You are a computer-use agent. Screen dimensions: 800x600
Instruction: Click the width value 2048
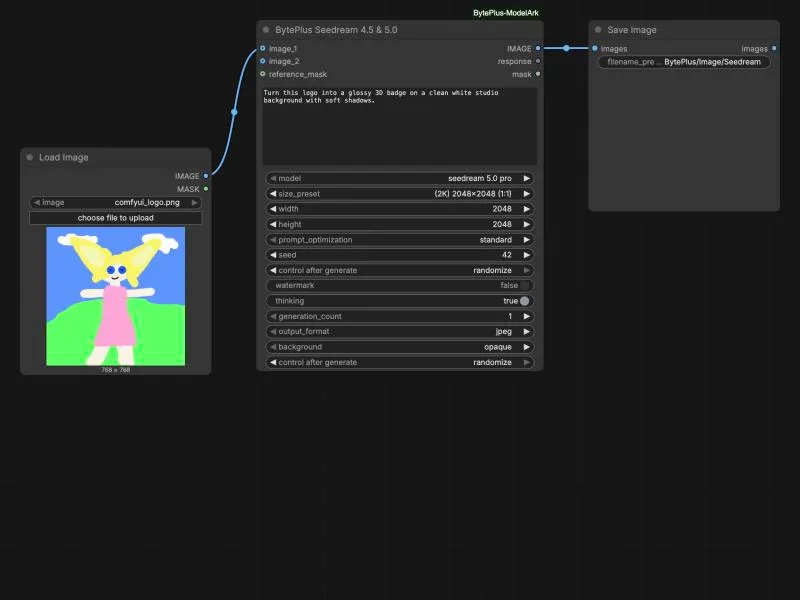(502, 209)
